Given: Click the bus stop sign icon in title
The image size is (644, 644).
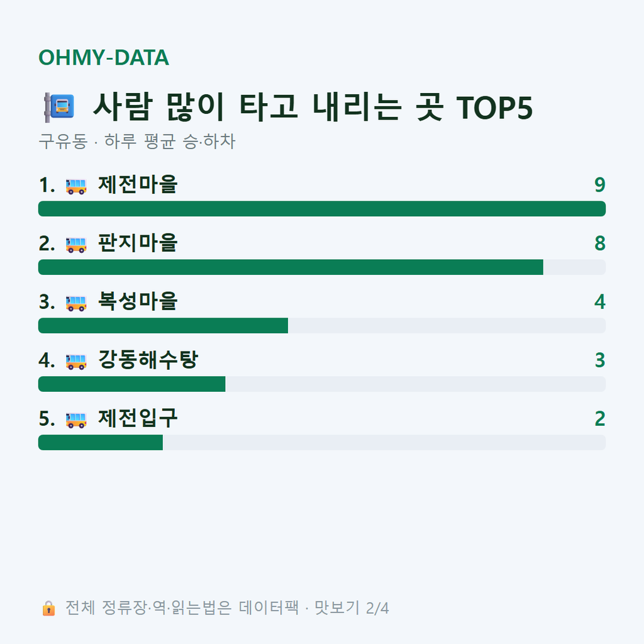Looking at the screenshot, I should pyautogui.click(x=59, y=108).
